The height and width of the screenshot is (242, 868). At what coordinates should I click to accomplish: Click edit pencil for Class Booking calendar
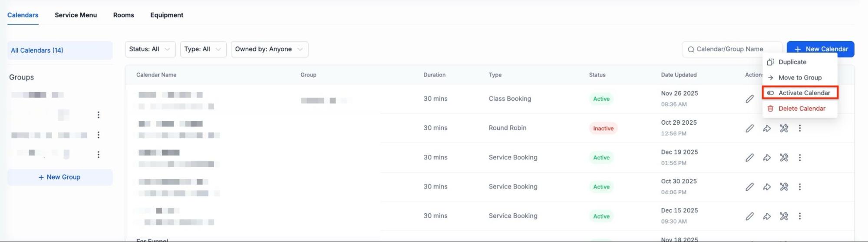click(749, 99)
